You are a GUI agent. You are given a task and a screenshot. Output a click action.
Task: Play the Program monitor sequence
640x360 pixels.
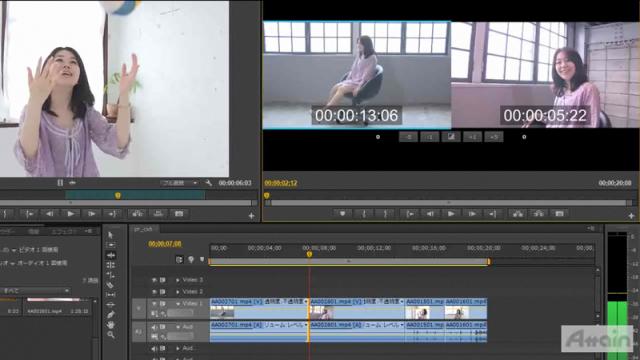451,213
